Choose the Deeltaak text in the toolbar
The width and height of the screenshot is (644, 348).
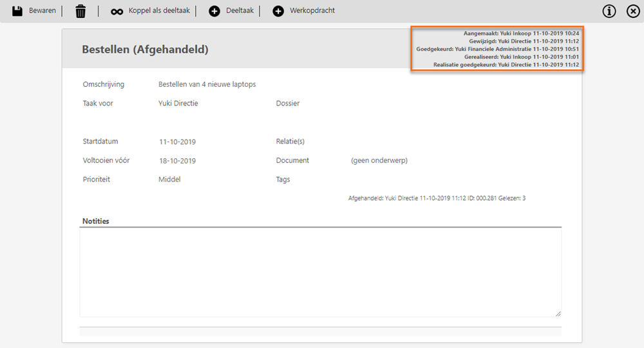coord(240,11)
